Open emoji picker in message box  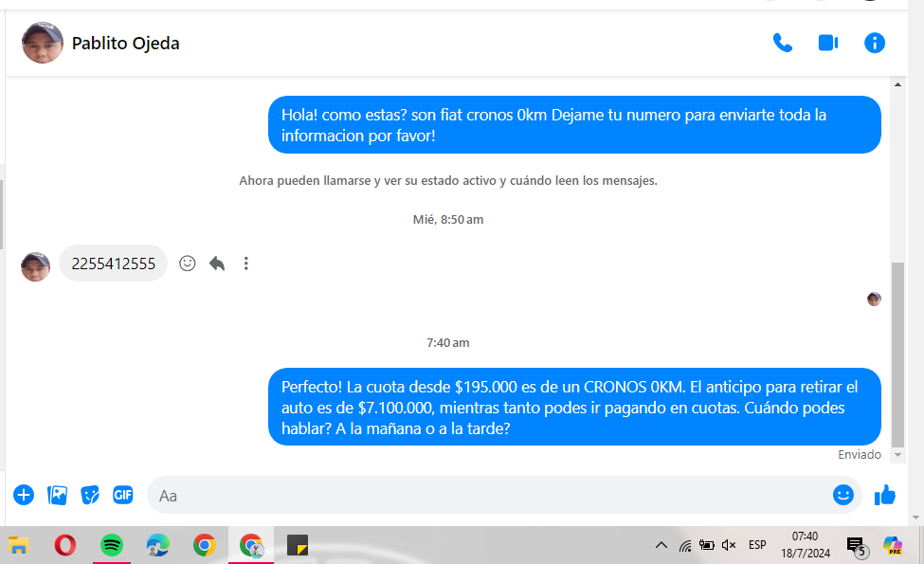[x=842, y=495]
